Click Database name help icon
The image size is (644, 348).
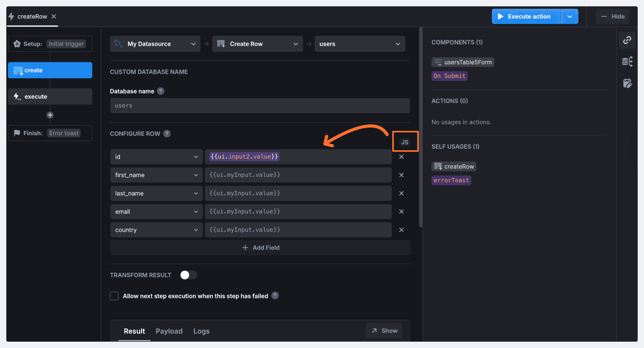[x=160, y=91]
